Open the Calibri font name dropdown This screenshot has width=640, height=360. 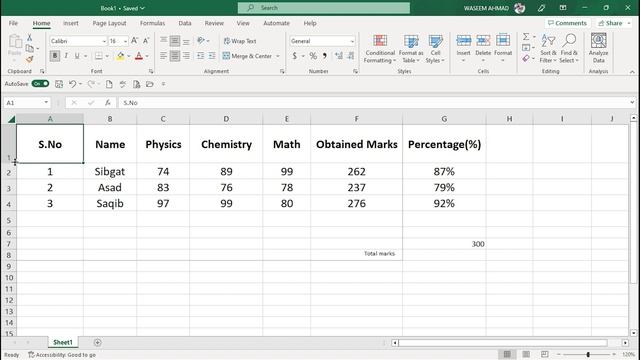point(104,41)
